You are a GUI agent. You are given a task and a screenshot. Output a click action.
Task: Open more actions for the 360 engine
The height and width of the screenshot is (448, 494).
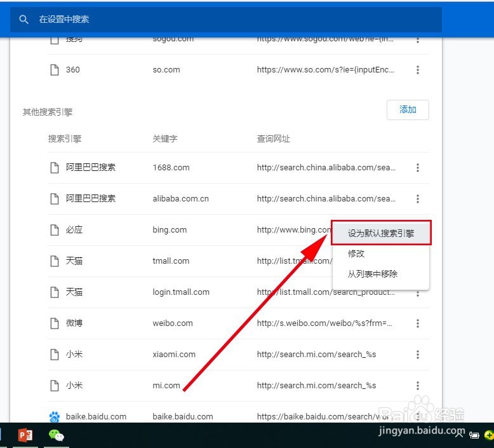coord(417,70)
